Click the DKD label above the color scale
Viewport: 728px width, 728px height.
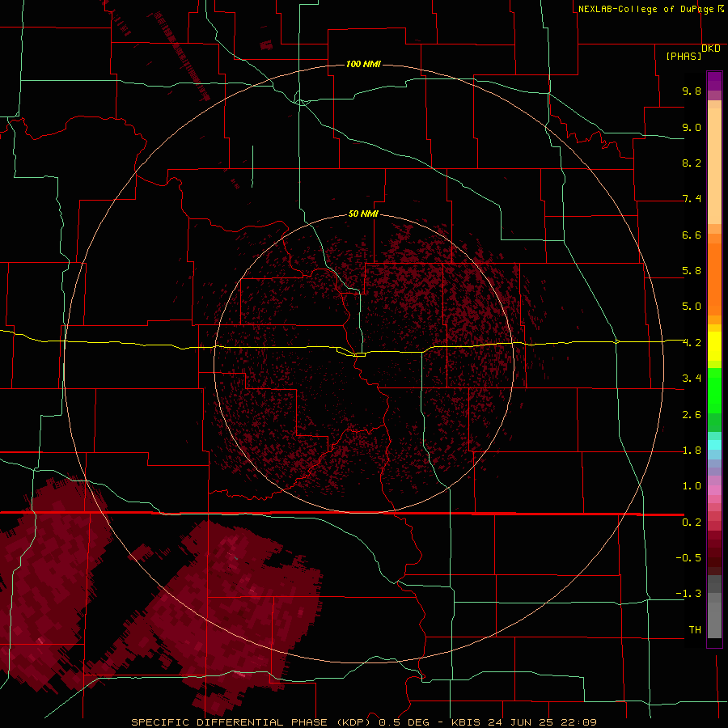(x=711, y=49)
